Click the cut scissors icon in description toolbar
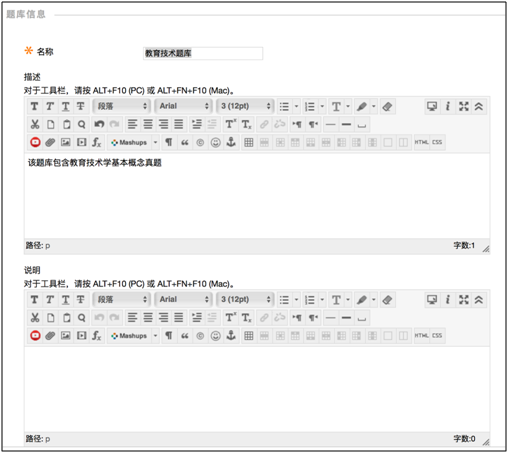The image size is (509, 453). [35, 125]
